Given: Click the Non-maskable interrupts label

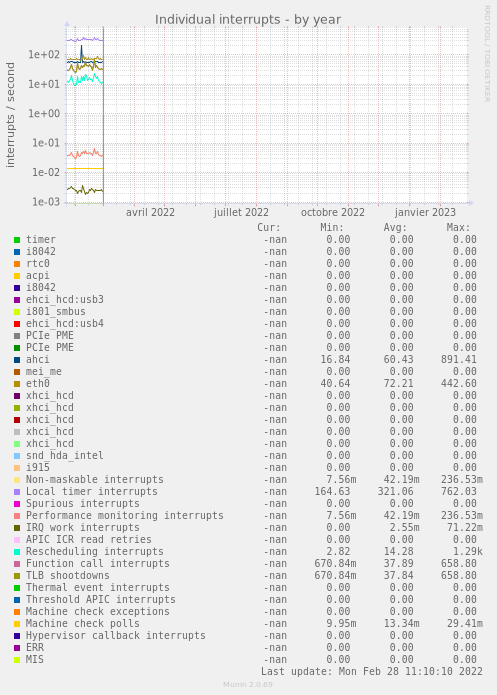Looking at the screenshot, I should click(x=95, y=480).
